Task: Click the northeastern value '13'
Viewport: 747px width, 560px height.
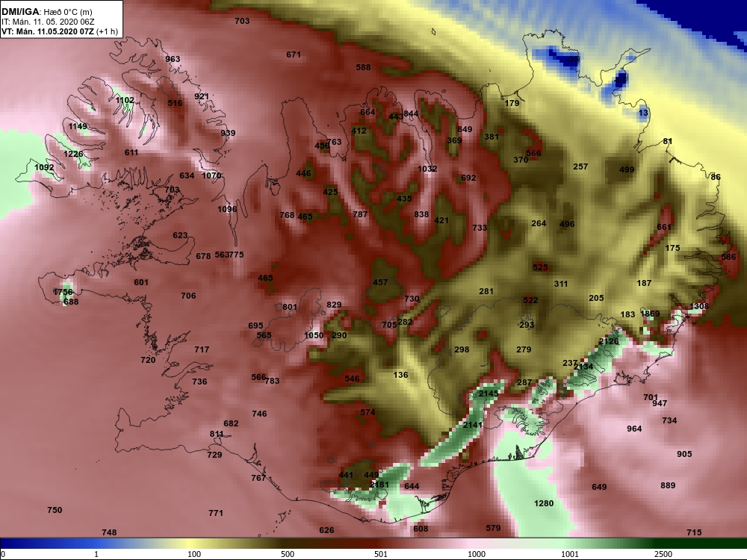Action: click(643, 113)
